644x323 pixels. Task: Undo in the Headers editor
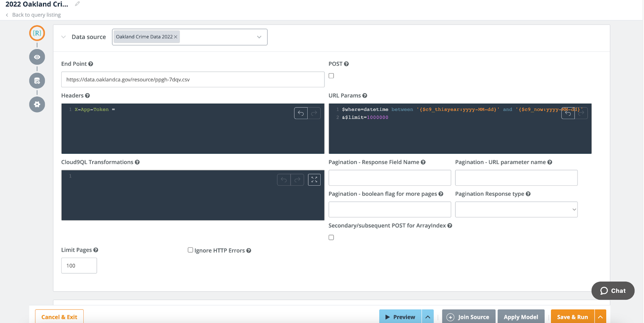301,113
